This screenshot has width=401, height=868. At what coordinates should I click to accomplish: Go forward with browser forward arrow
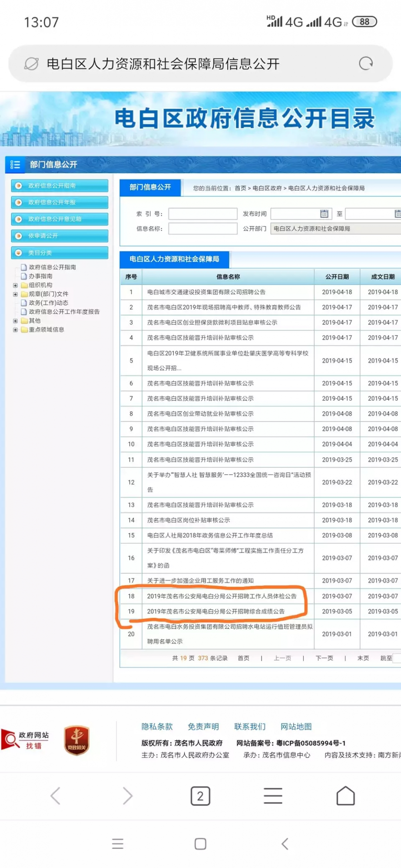click(127, 796)
